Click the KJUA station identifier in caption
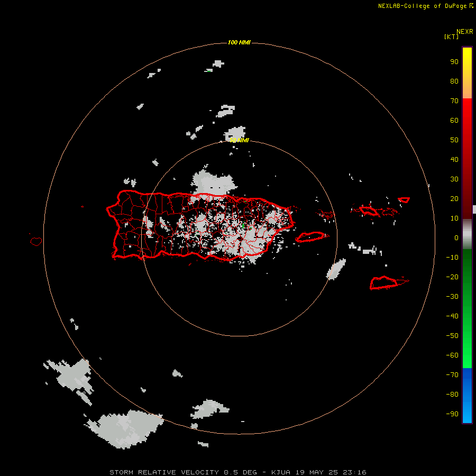 pos(281,472)
